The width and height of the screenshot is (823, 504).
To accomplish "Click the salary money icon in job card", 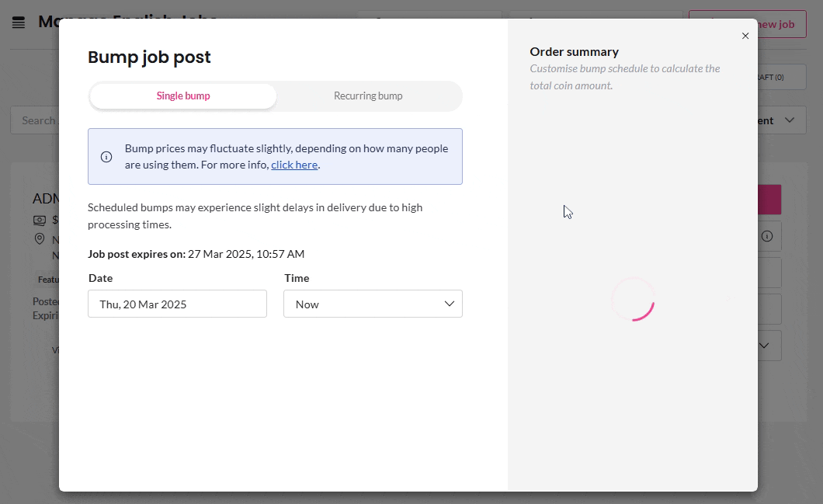I will point(40,220).
